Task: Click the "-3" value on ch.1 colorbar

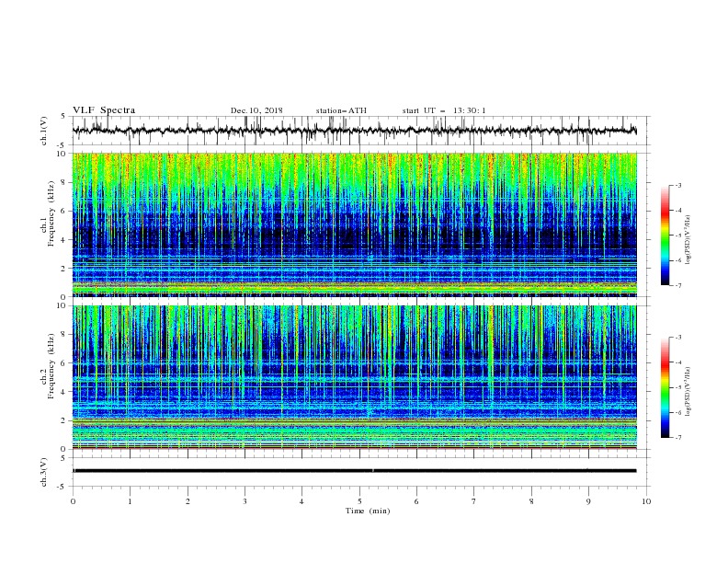Action: coord(677,185)
